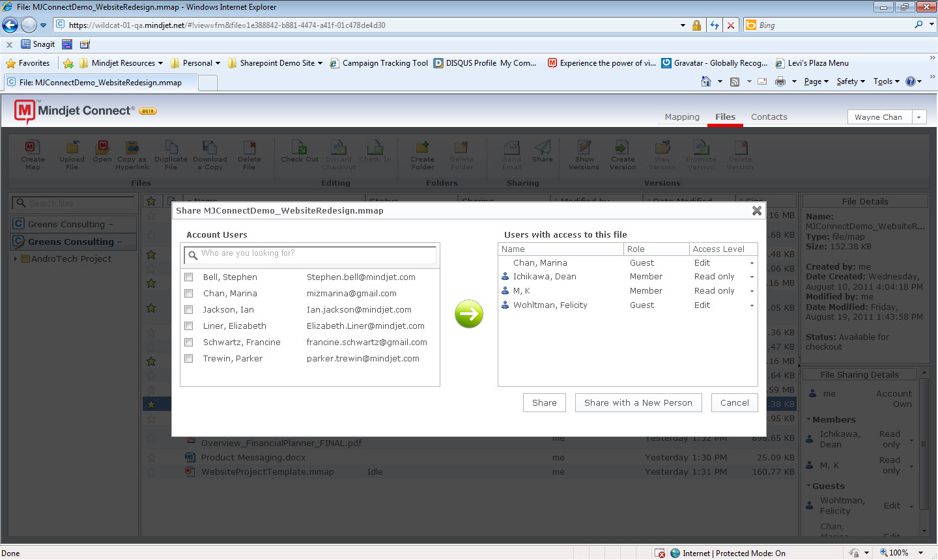Viewport: 938px width, 560px height.
Task: Click the Upload File toolbar icon
Action: [72, 155]
